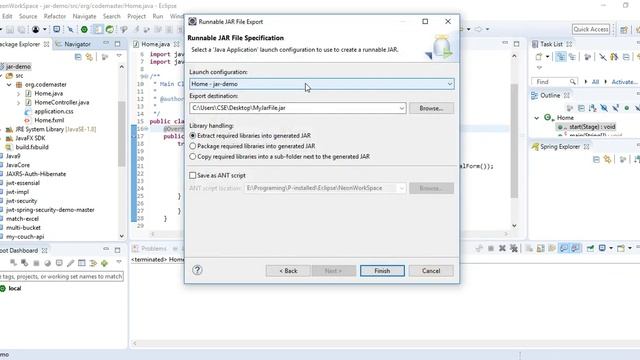The image size is (640, 360).
Task: Select application.css in Package Explorer
Action: tap(54, 111)
